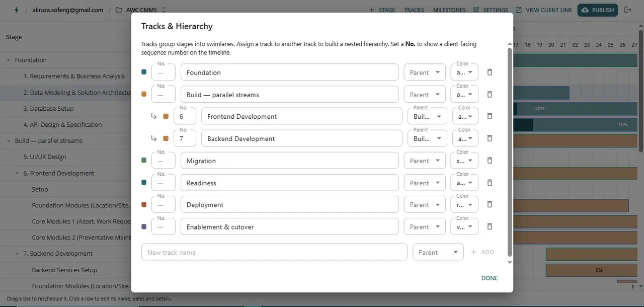The height and width of the screenshot is (307, 644).
Task: Click the Done button in dialog
Action: coord(490,278)
